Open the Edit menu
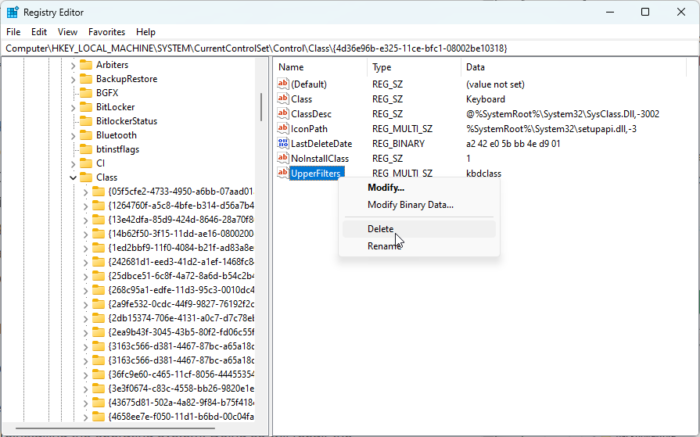This screenshot has width=700, height=437. (39, 32)
